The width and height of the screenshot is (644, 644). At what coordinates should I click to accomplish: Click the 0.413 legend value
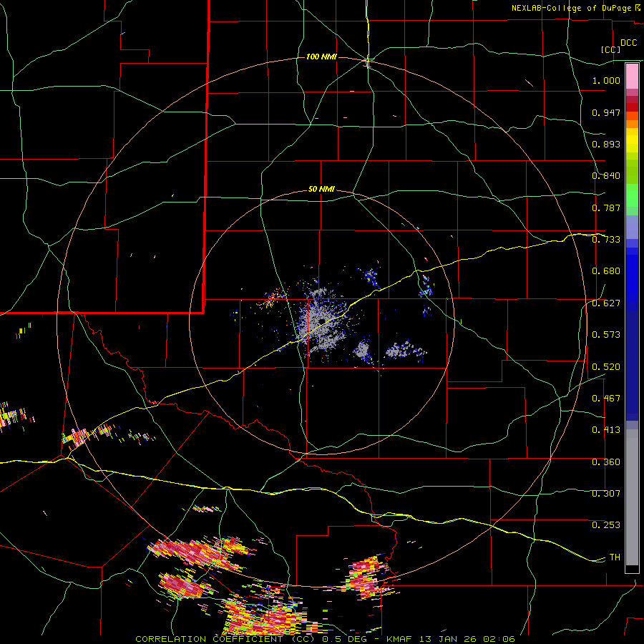[x=606, y=430]
